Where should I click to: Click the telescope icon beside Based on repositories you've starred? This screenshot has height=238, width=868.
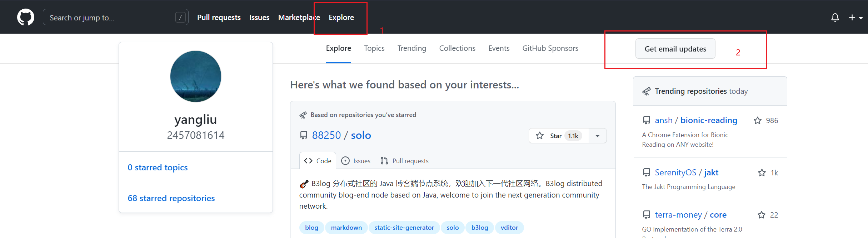pos(303,115)
